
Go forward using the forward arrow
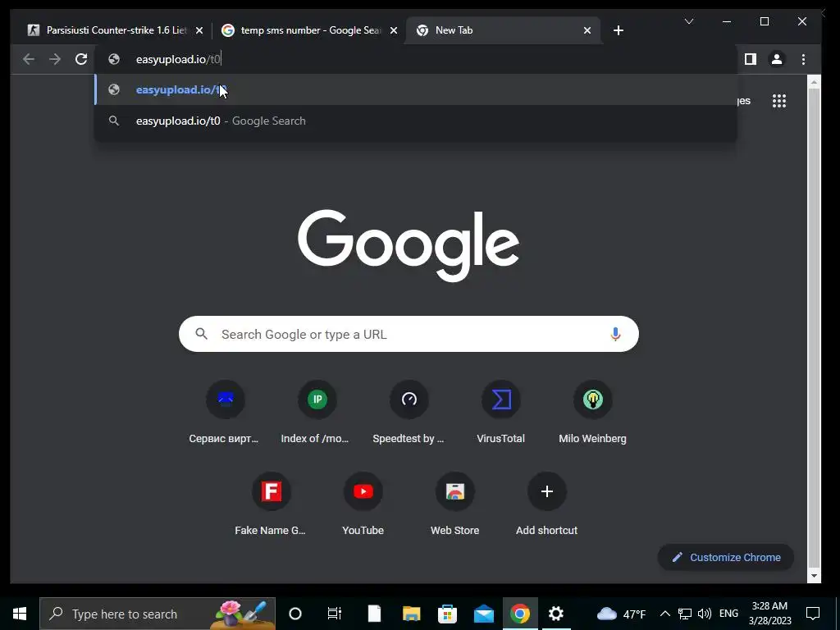pos(55,59)
